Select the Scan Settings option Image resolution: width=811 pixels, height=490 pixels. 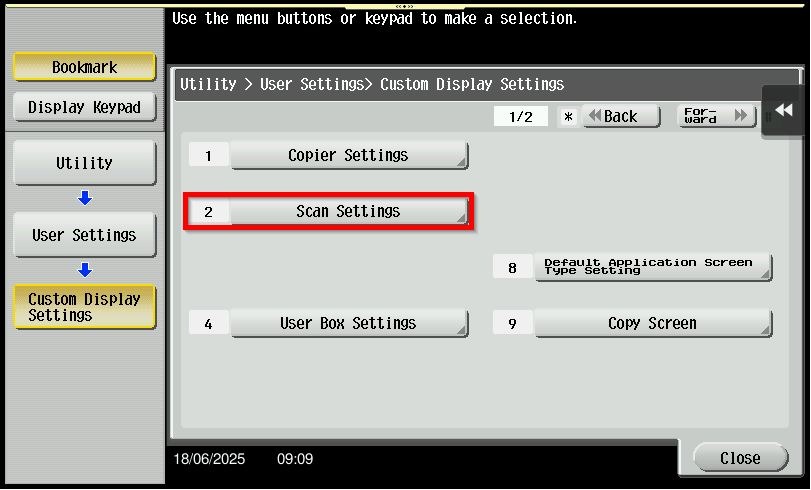(x=348, y=212)
